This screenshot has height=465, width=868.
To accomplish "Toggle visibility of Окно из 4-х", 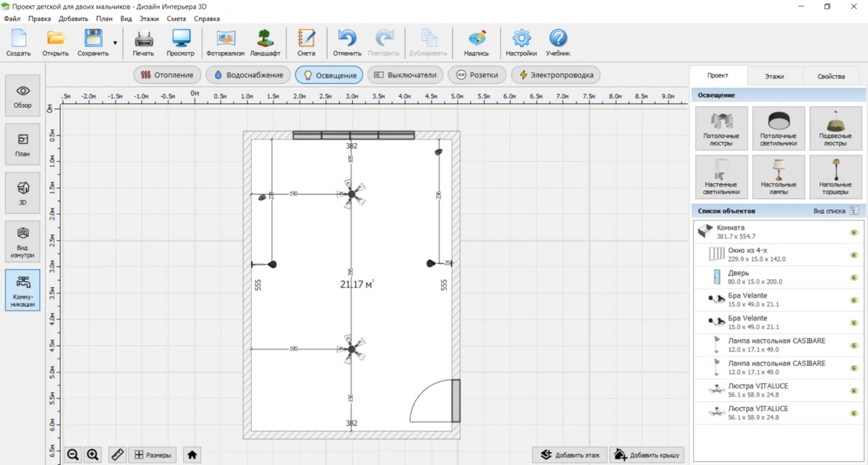I will [x=854, y=255].
